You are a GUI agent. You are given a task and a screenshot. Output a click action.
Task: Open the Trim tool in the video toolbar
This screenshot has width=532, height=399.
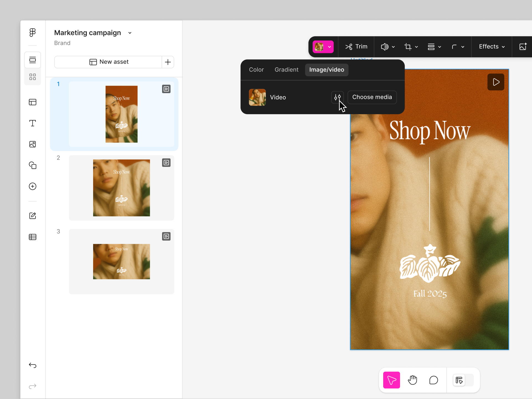click(356, 47)
